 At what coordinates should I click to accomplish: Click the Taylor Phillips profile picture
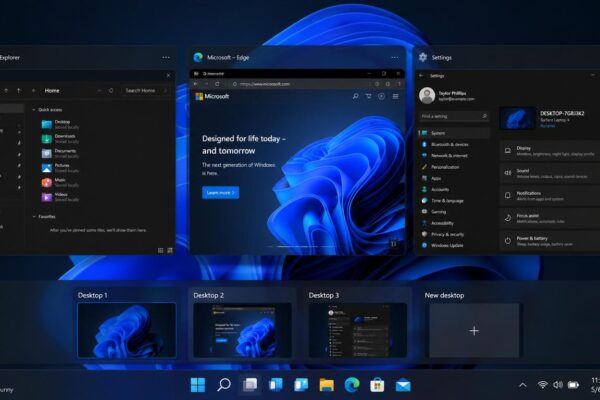point(427,95)
